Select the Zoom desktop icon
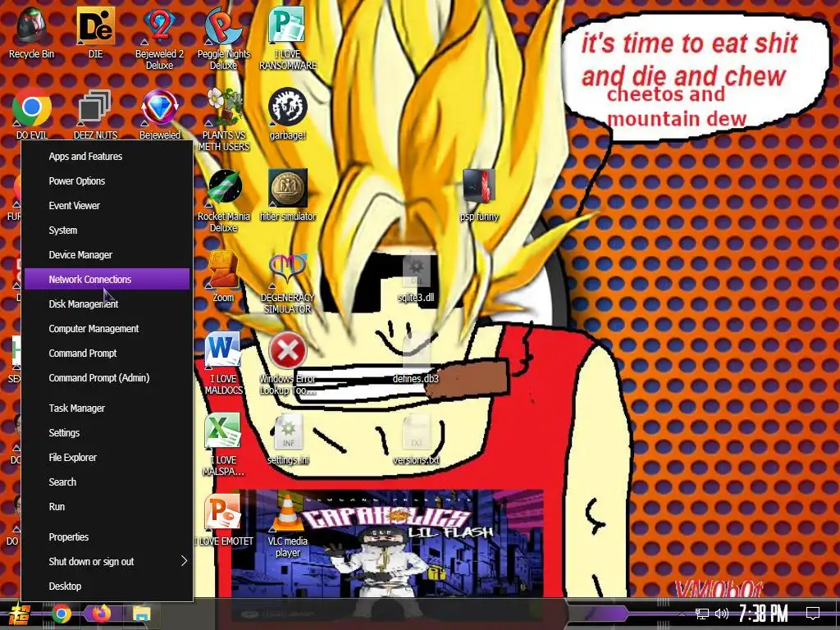840x630 pixels. (x=223, y=276)
